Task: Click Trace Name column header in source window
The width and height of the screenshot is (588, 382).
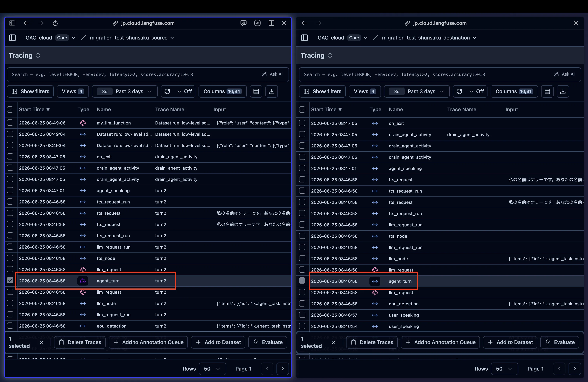Action: tap(170, 110)
